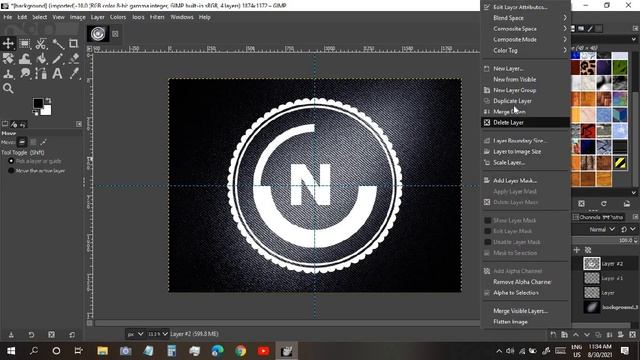Image resolution: width=640 pixels, height=360 pixels.
Task: Select the Text tool (letter A)
Action: click(x=58, y=73)
